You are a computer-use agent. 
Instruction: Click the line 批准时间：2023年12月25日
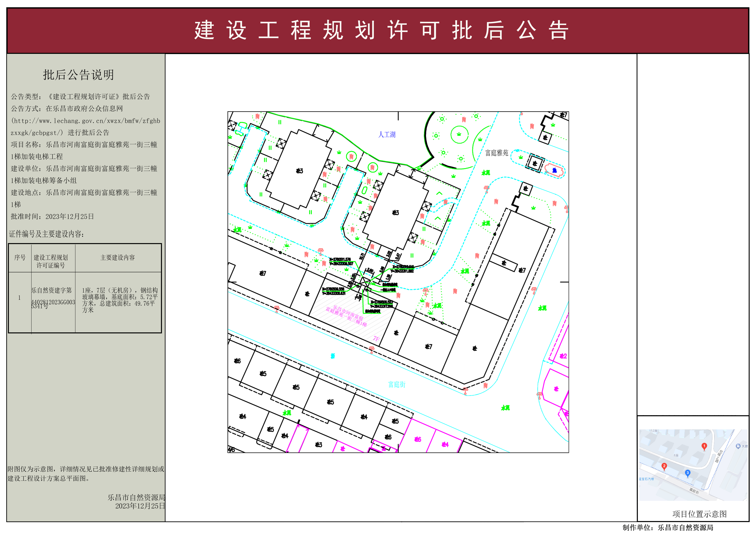[52, 216]
